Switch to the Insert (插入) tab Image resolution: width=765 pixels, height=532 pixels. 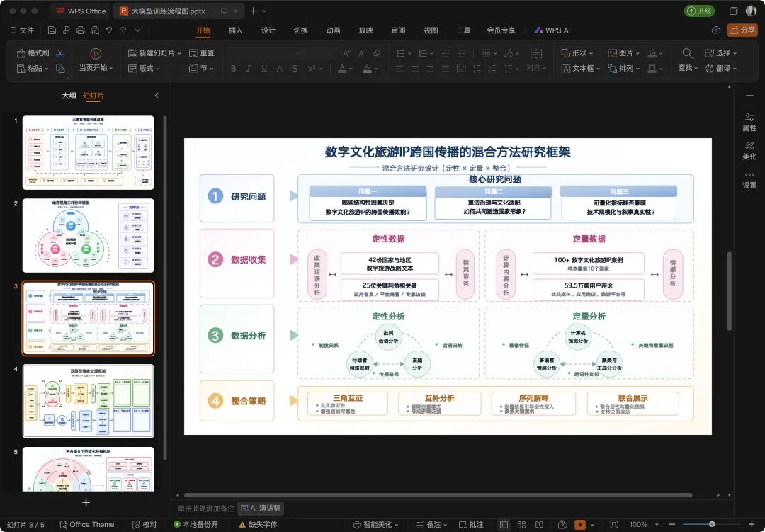click(236, 30)
